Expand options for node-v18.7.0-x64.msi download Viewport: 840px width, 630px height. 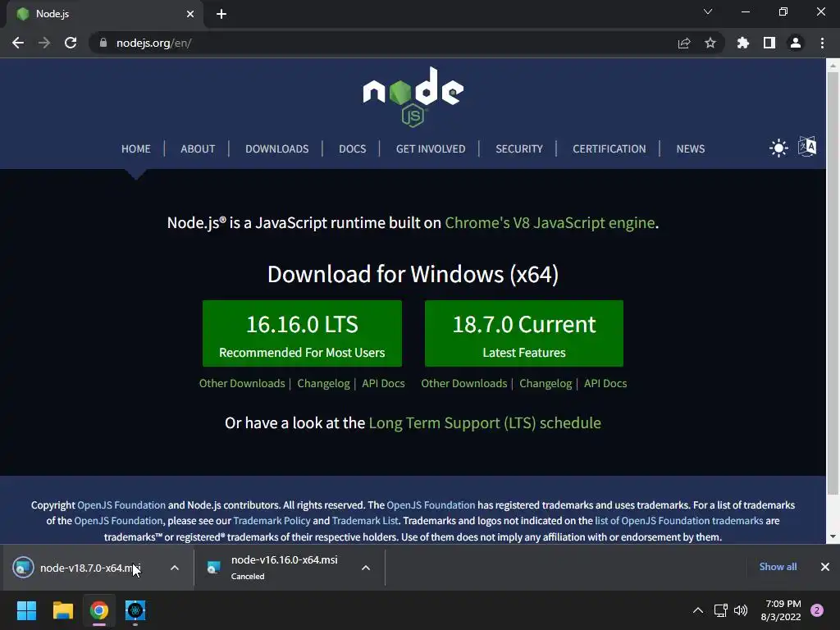click(175, 568)
